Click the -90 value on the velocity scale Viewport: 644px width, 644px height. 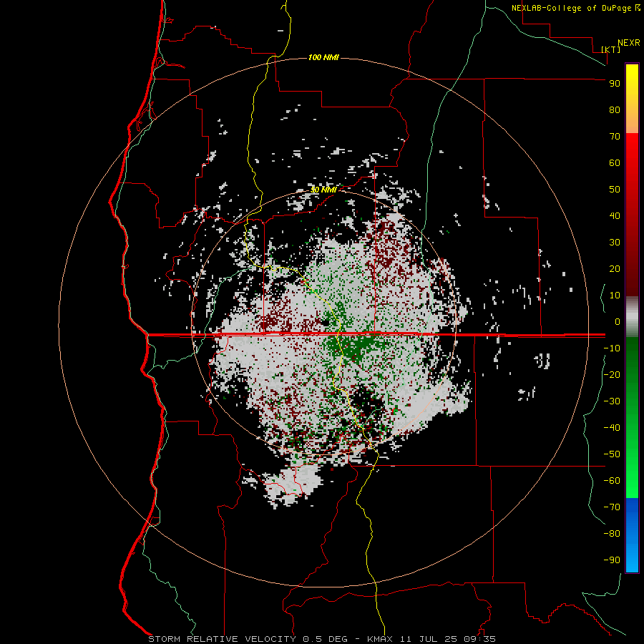point(612,560)
